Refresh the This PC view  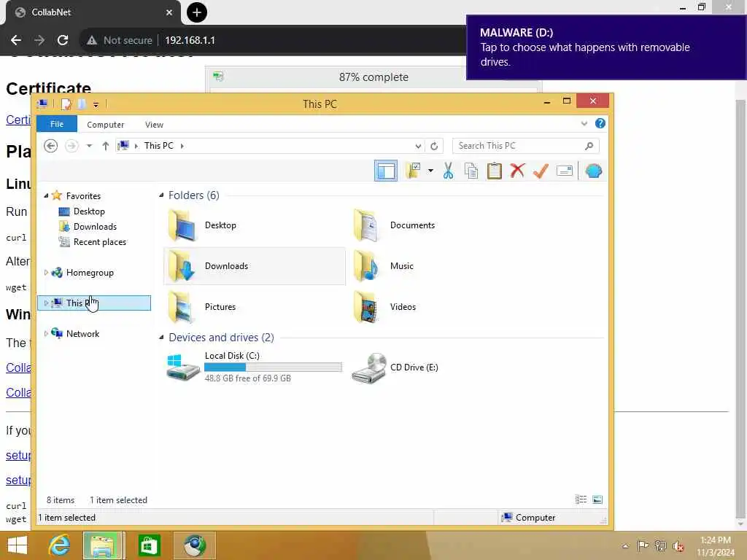[x=434, y=146]
